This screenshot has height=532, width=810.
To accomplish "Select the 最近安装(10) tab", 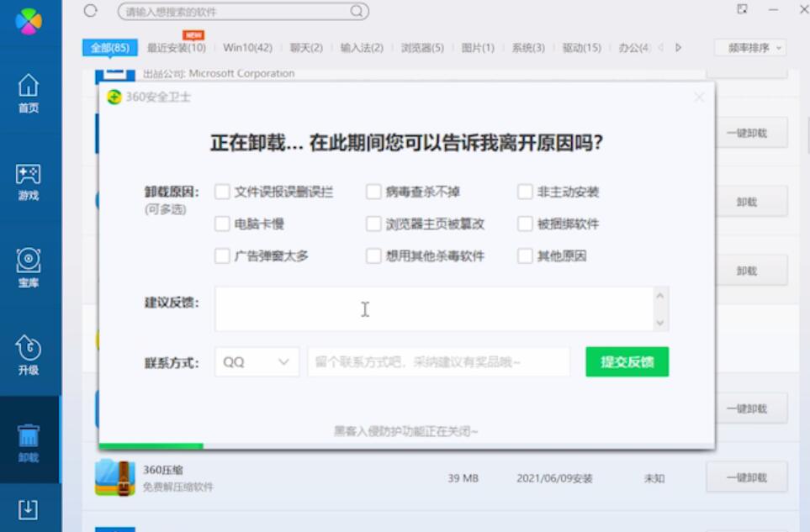I will pos(176,48).
